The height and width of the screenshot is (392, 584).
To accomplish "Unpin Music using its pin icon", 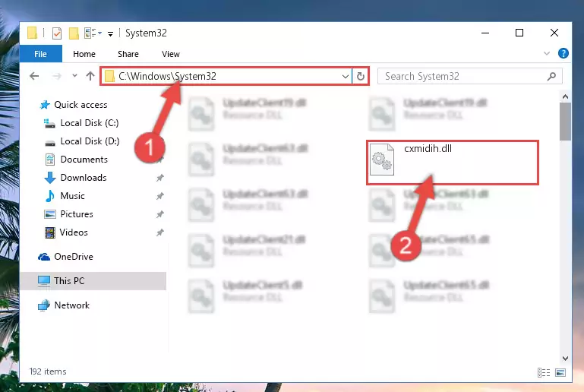I will point(159,196).
